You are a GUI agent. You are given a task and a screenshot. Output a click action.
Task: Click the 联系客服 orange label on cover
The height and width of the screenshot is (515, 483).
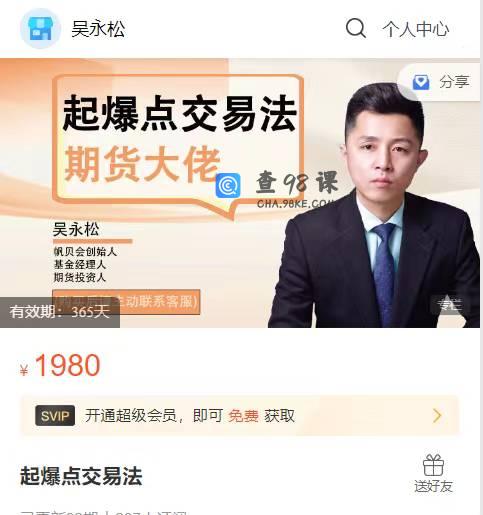click(126, 302)
